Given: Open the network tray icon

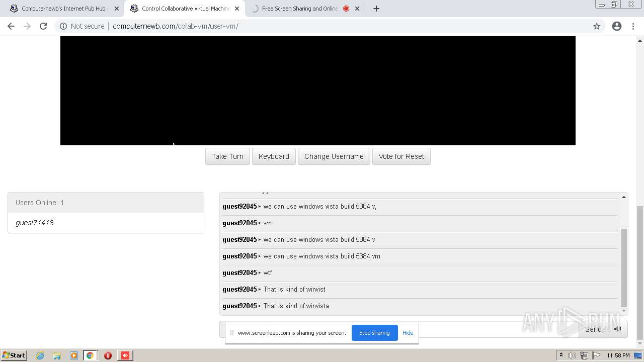Looking at the screenshot, I should pyautogui.click(x=584, y=355).
